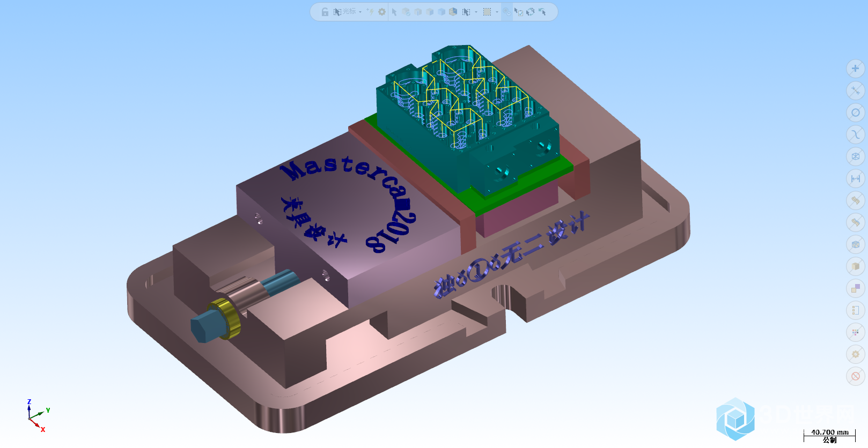Click the side filter gear icon

(x=856, y=354)
